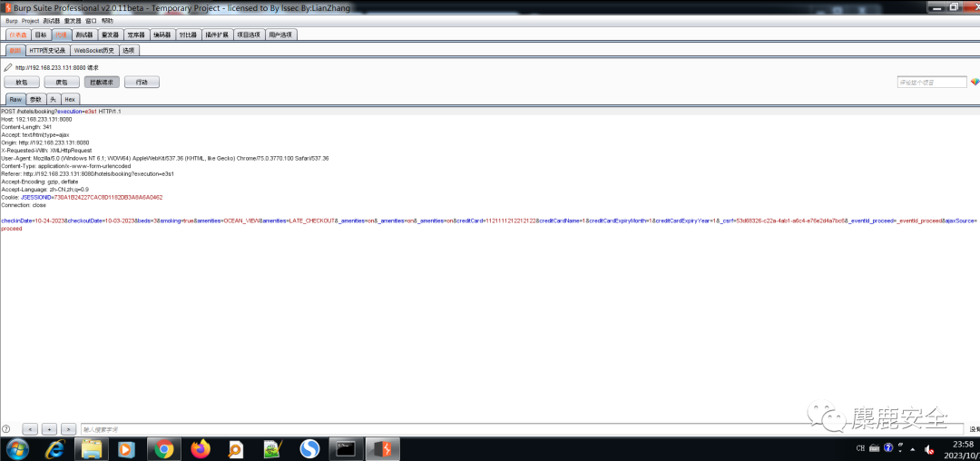Image resolution: width=980 pixels, height=461 pixels.
Task: Open the HTTP历史记录 sub-tab
Action: pyautogui.click(x=47, y=51)
